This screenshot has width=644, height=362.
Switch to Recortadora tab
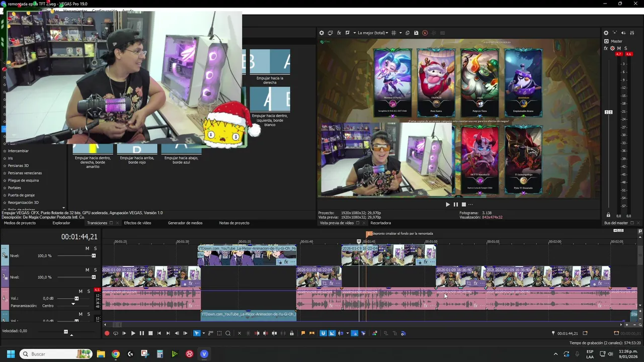pos(380,223)
